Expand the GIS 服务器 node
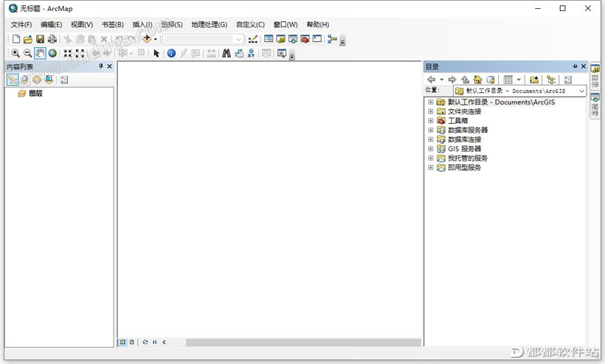605x364 pixels. tap(431, 149)
